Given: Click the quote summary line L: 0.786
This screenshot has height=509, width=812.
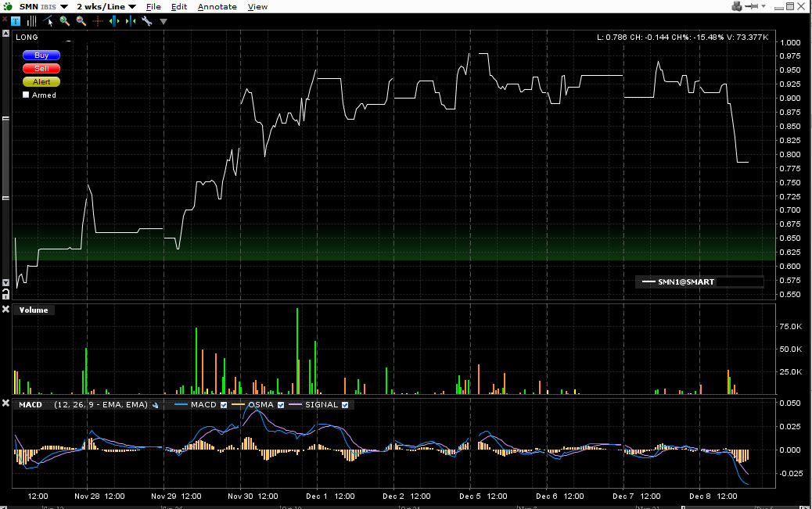Looking at the screenshot, I should click(683, 38).
